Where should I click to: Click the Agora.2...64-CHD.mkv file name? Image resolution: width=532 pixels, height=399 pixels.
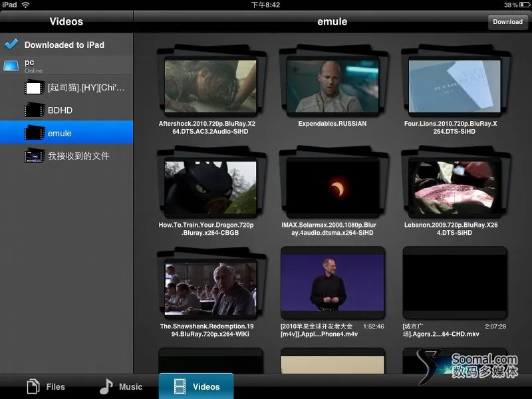point(441,330)
